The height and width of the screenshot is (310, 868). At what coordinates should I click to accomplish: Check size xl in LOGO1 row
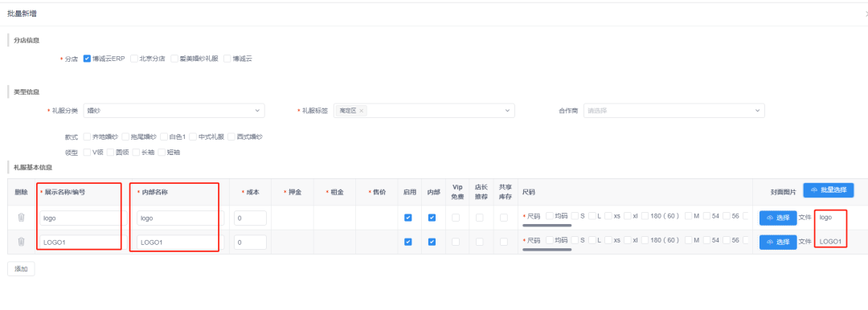click(627, 240)
